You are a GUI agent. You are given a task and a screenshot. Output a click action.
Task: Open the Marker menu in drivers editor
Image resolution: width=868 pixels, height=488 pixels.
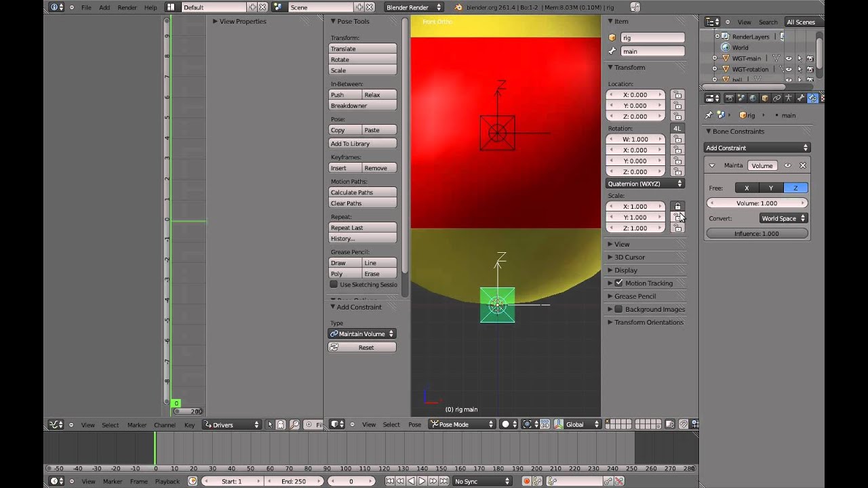click(137, 425)
